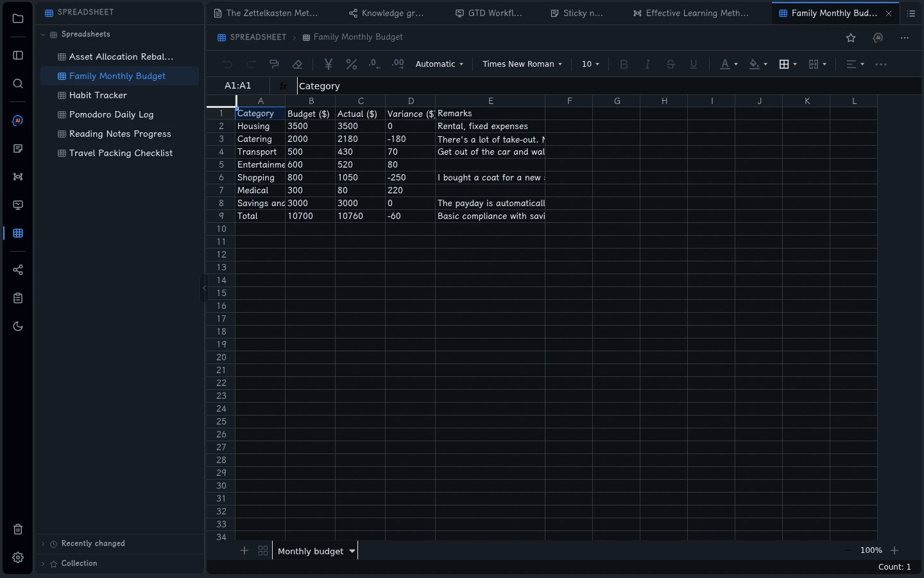Open the trash bin icon
Image resolution: width=924 pixels, height=578 pixels.
[18, 529]
